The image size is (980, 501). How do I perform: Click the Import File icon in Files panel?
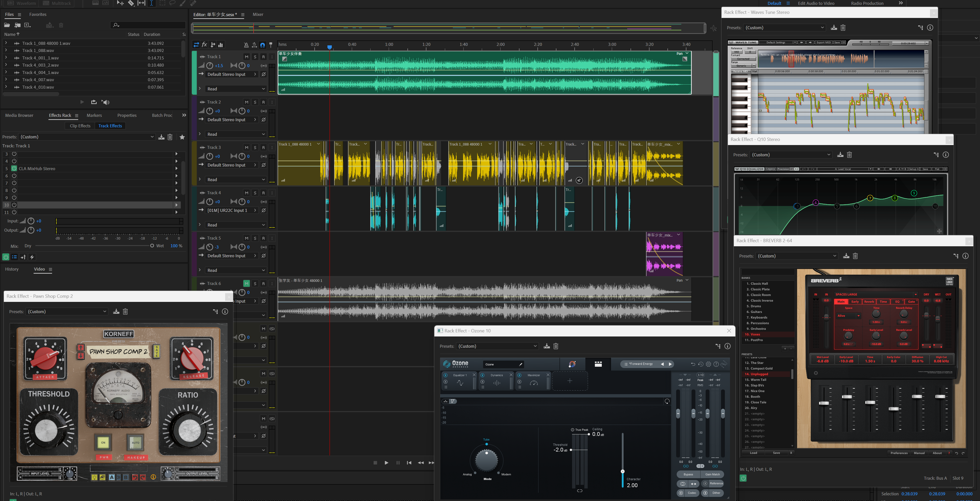[17, 25]
